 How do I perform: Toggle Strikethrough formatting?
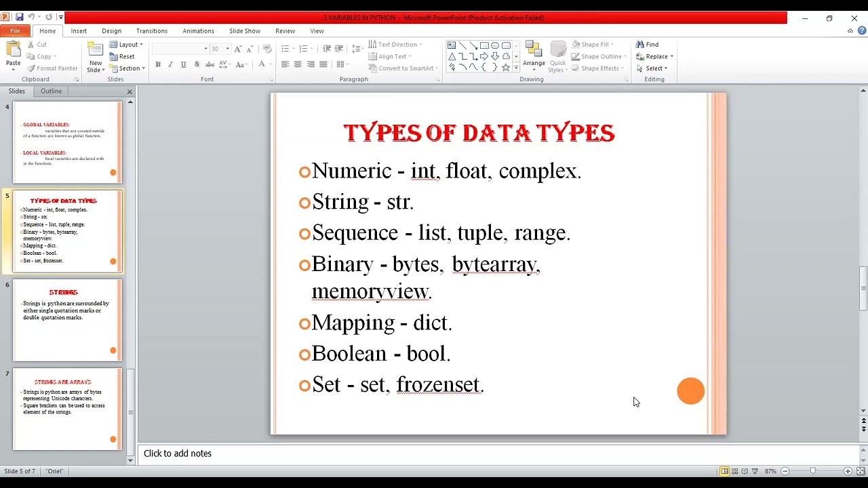coord(210,64)
